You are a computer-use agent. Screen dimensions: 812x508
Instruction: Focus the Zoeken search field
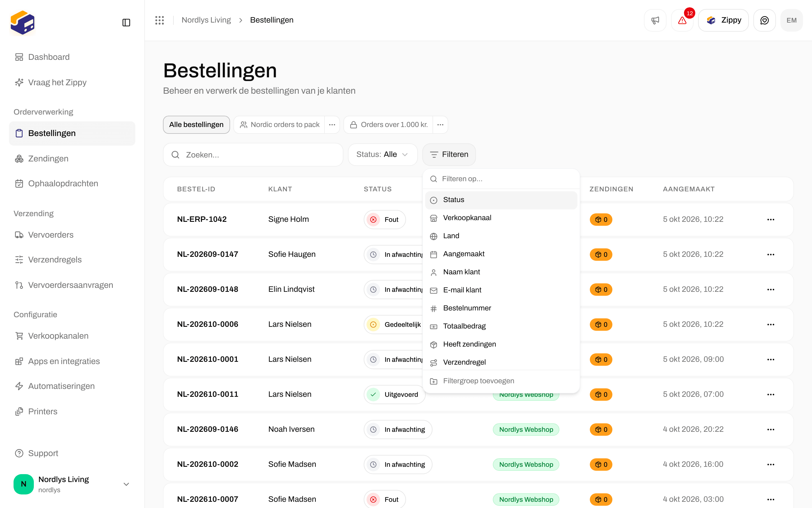point(253,155)
